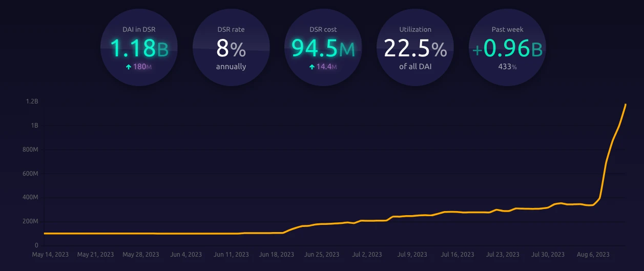Click the green up arrow beside 180M
644x271 pixels.
click(129, 67)
